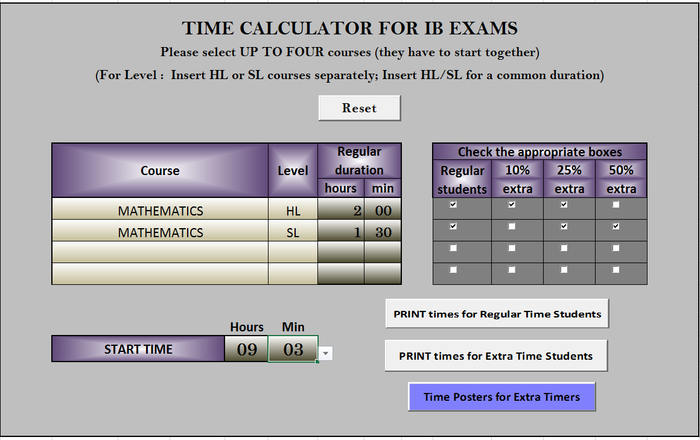Viewport: 700px width, 440px height.
Task: Select the hours cell for Mathematics HL
Action: (341, 211)
